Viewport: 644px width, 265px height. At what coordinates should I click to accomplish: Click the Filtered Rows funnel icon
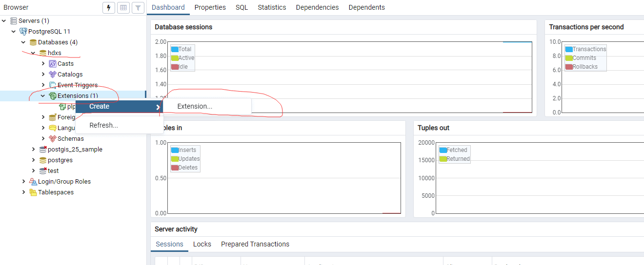point(138,8)
